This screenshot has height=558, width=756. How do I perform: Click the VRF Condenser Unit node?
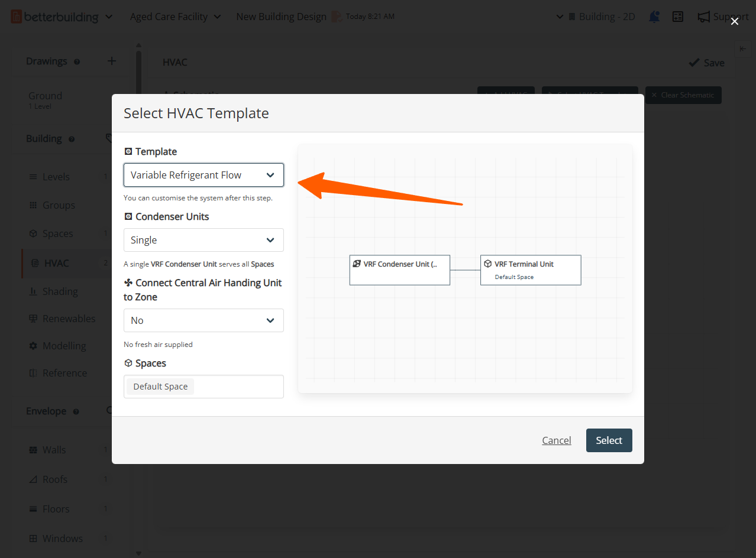coord(399,270)
